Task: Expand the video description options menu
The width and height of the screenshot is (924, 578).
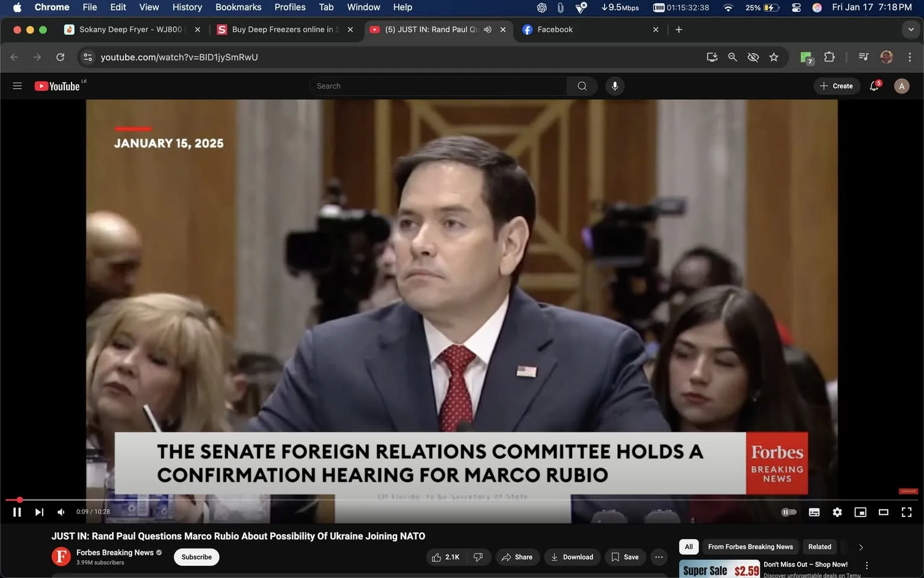Action: pyautogui.click(x=658, y=557)
